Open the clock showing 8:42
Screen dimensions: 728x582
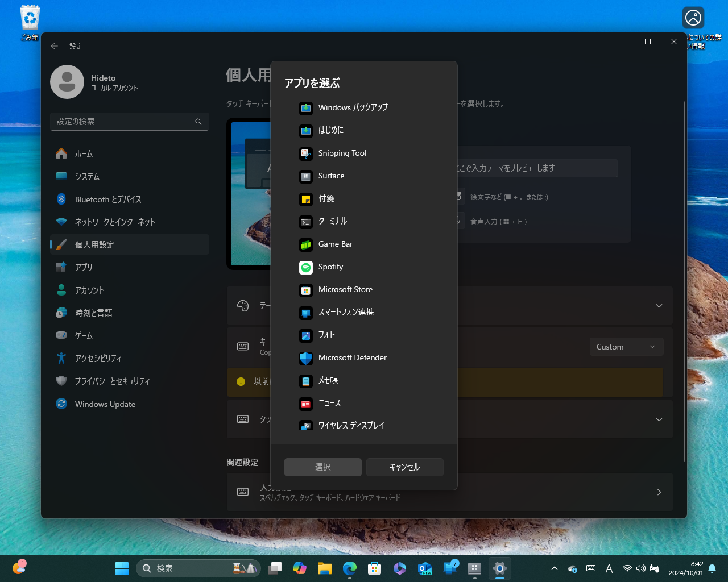[x=686, y=568]
